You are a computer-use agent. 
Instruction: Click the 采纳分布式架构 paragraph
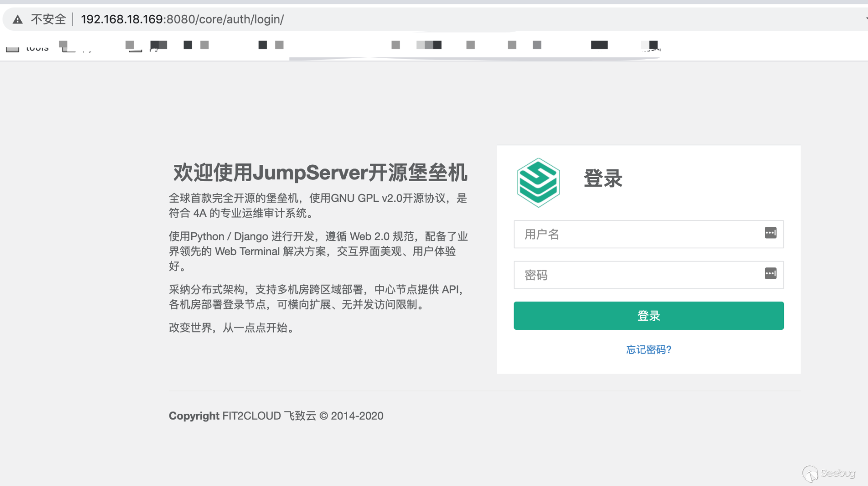click(x=317, y=297)
